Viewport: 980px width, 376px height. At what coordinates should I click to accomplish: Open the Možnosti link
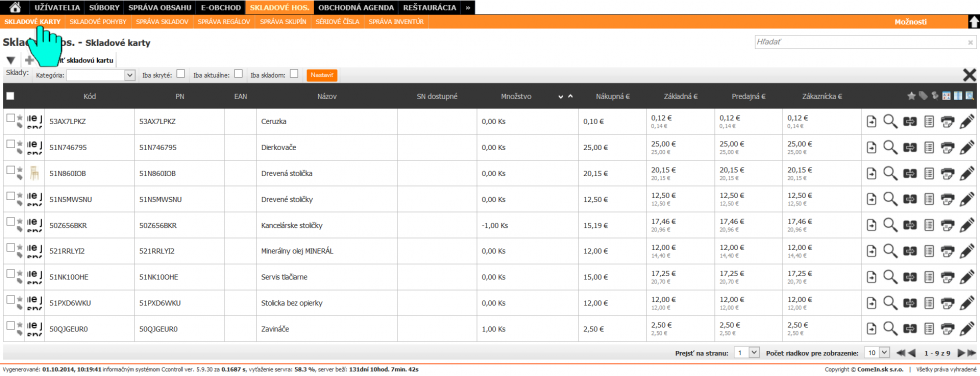911,22
